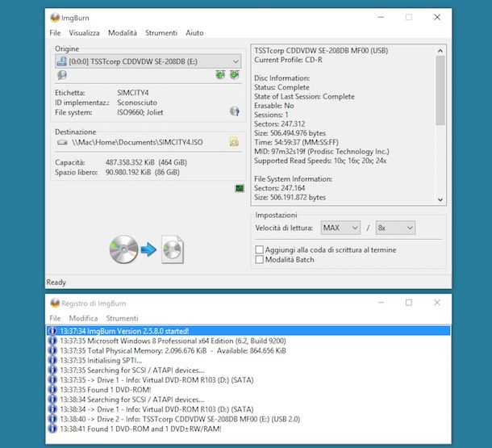The image size is (492, 448).
Task: Open the Strumenti menu in ImgBurn main window
Action: 161,32
